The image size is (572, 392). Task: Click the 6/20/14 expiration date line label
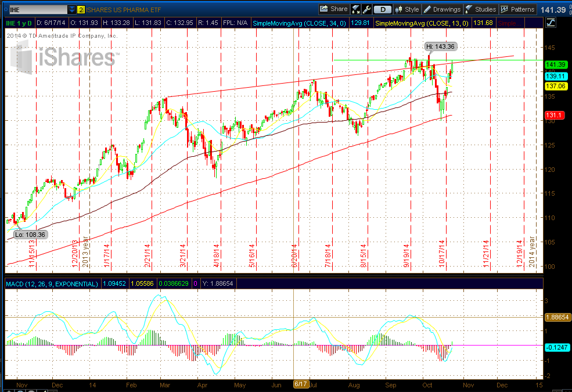294,256
